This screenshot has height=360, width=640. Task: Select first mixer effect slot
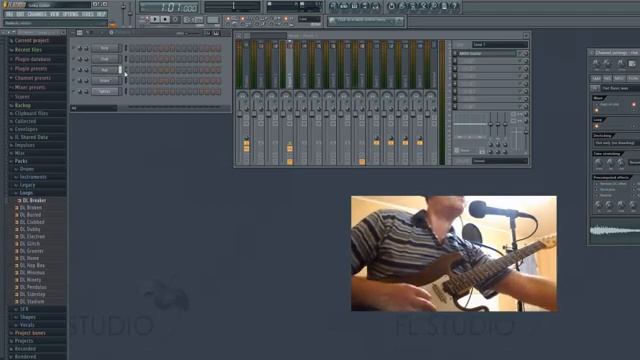coord(487,53)
